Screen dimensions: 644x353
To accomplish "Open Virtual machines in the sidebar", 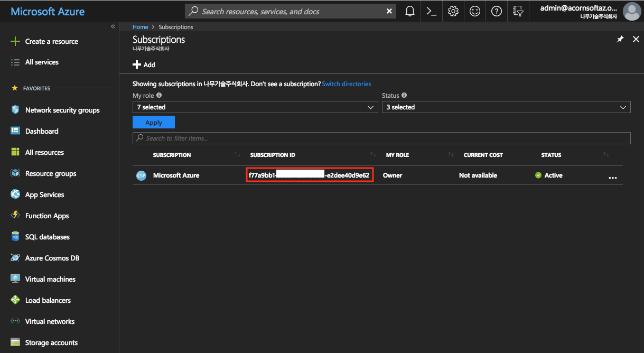I will 50,279.
